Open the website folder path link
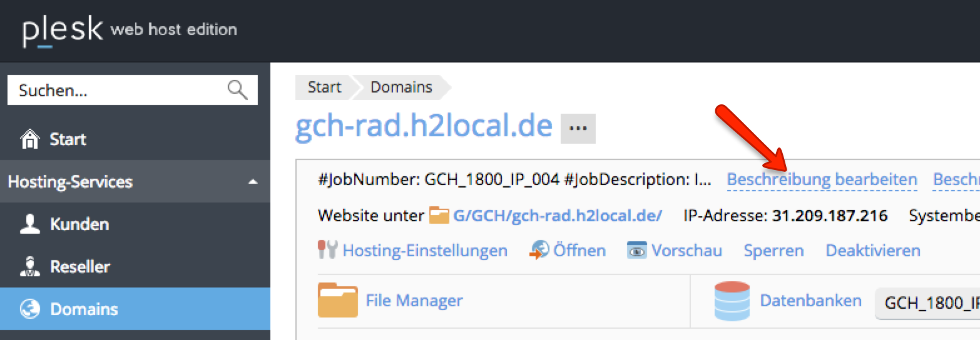 [x=557, y=216]
